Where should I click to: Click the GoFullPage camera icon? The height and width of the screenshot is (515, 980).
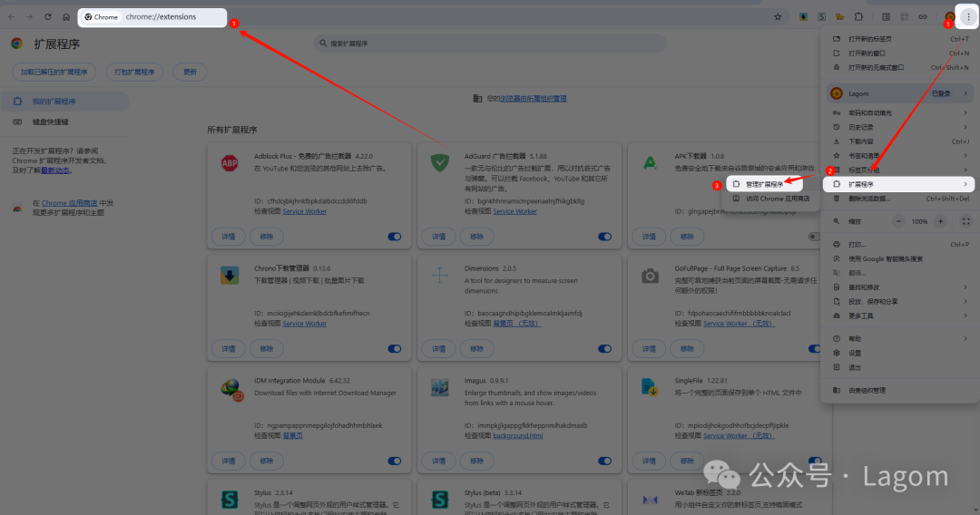(x=650, y=276)
